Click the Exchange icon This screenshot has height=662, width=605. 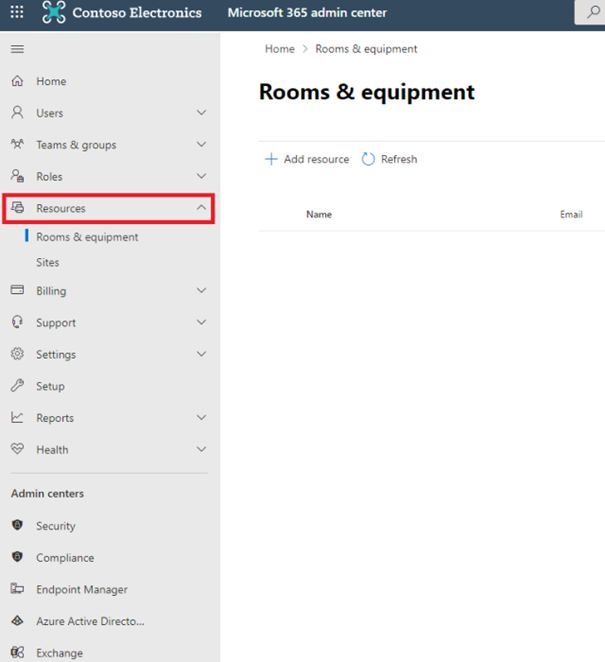(17, 652)
